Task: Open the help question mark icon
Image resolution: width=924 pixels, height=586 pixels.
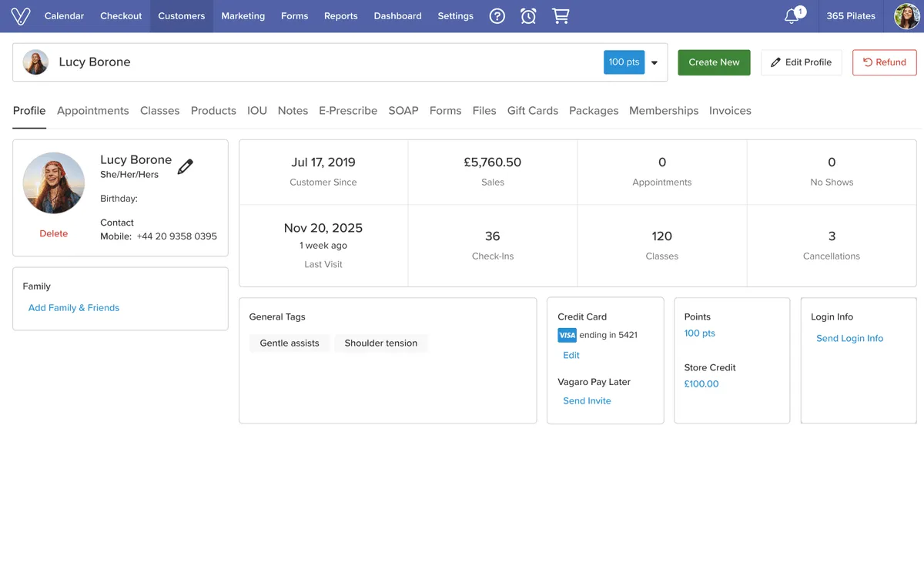Action: tap(497, 16)
